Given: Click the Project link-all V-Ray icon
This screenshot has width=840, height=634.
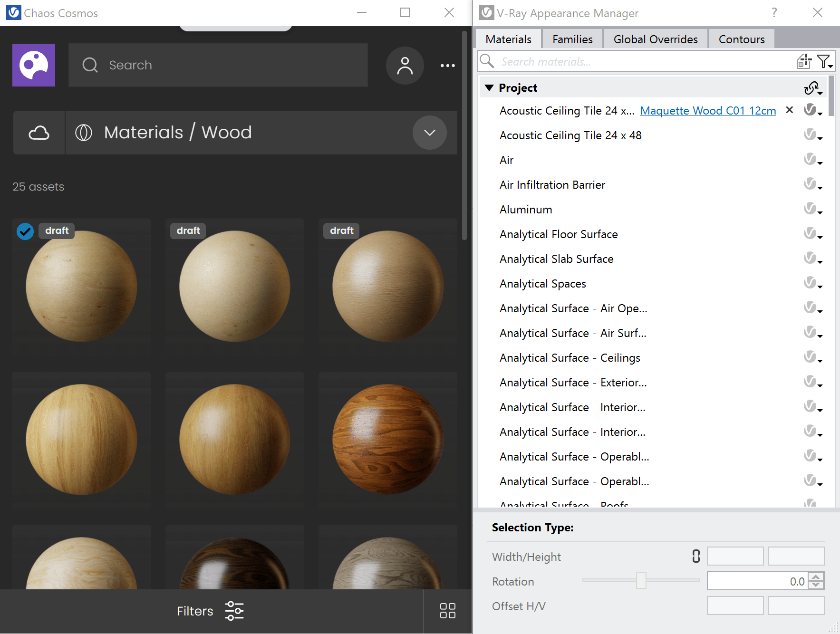Looking at the screenshot, I should tap(813, 88).
